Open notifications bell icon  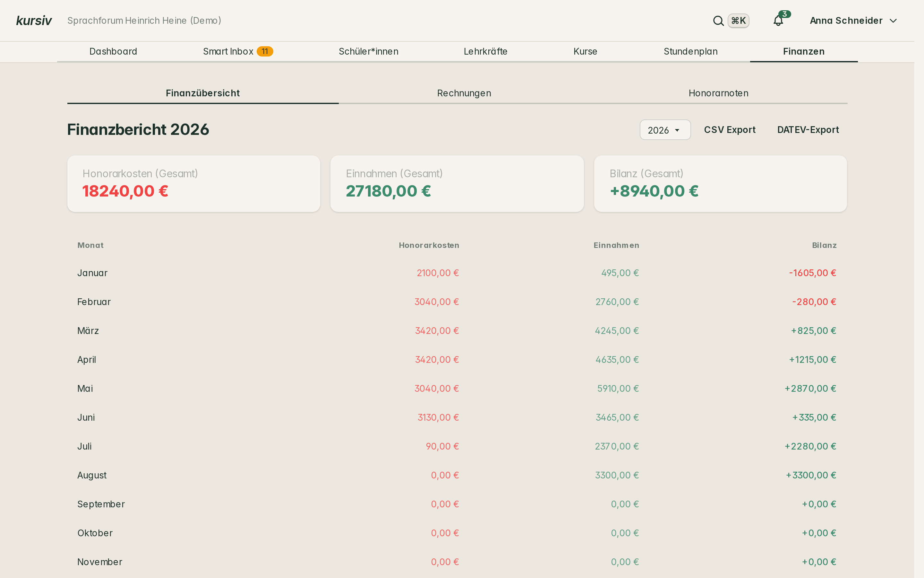pyautogui.click(x=778, y=21)
